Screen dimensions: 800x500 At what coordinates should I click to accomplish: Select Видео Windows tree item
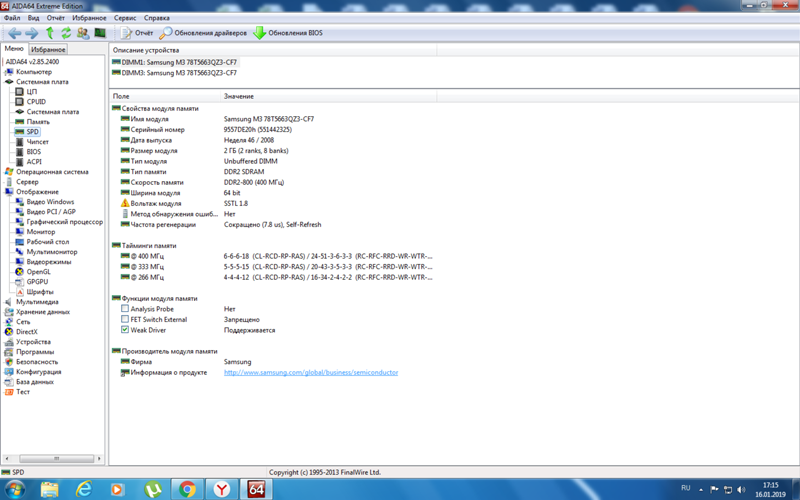click(x=50, y=202)
